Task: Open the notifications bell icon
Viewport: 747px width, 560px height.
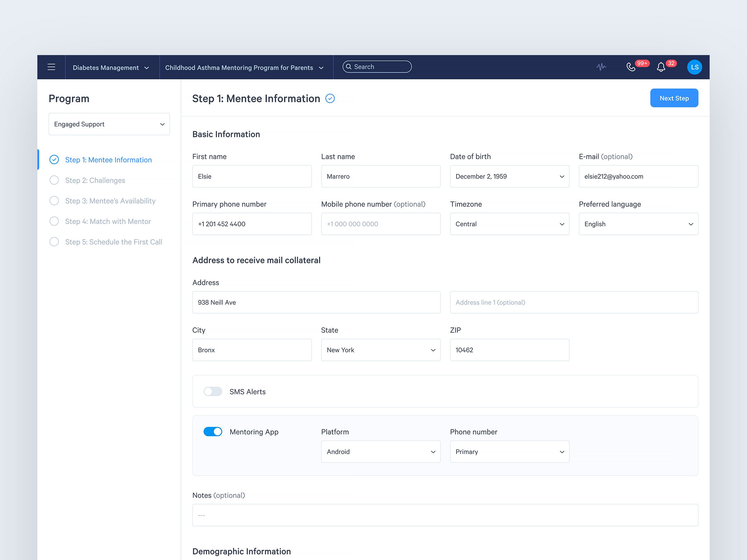Action: point(661,67)
